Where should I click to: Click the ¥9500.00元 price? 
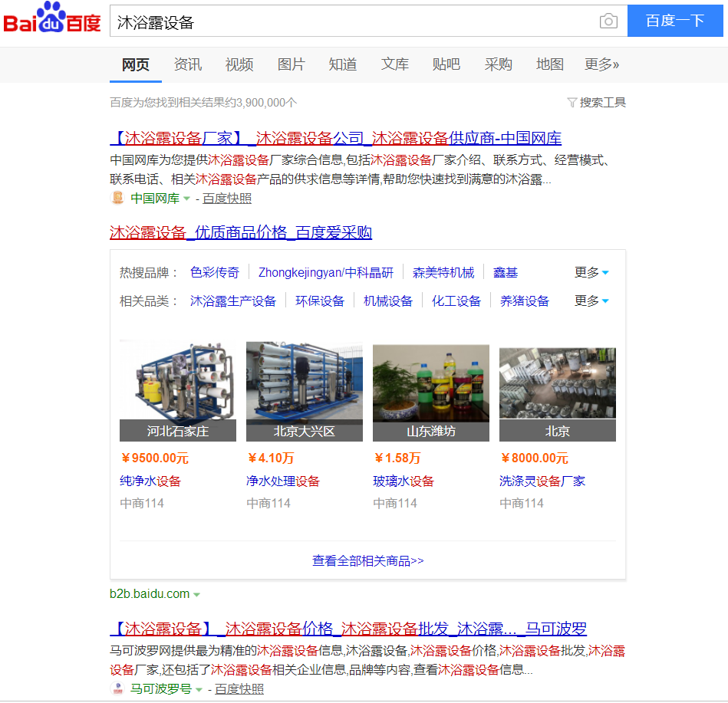pos(155,458)
